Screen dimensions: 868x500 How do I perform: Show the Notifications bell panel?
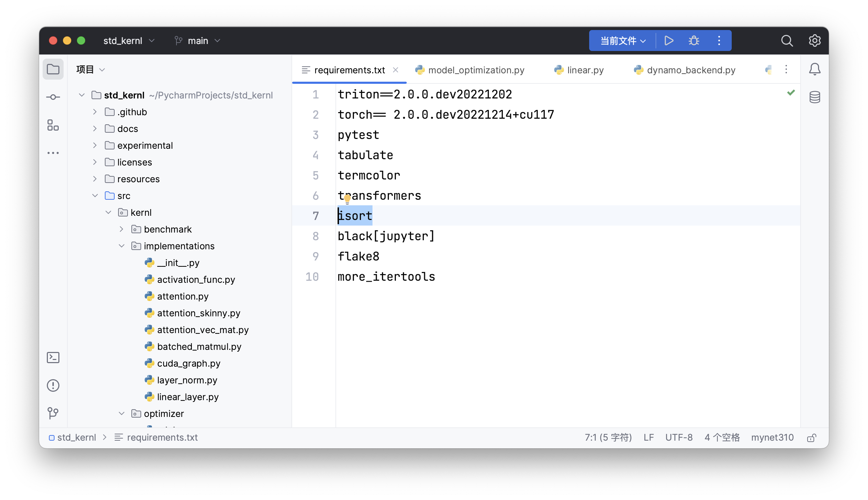(815, 69)
